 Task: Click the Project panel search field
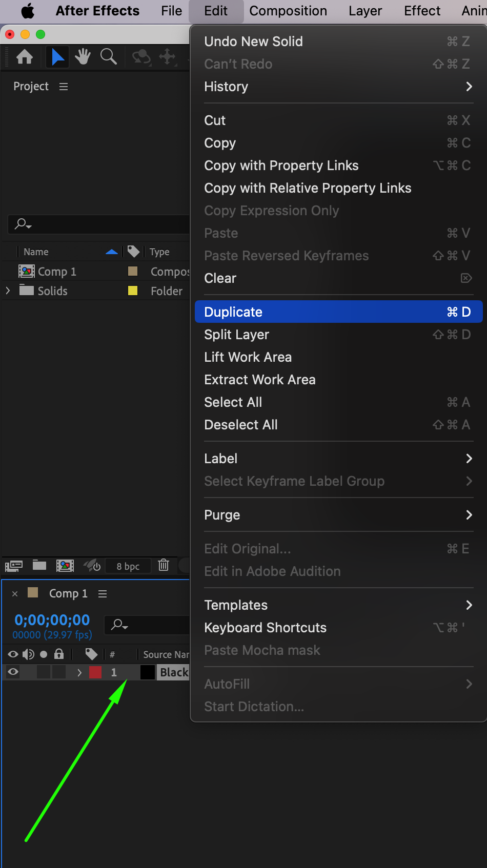click(103, 224)
